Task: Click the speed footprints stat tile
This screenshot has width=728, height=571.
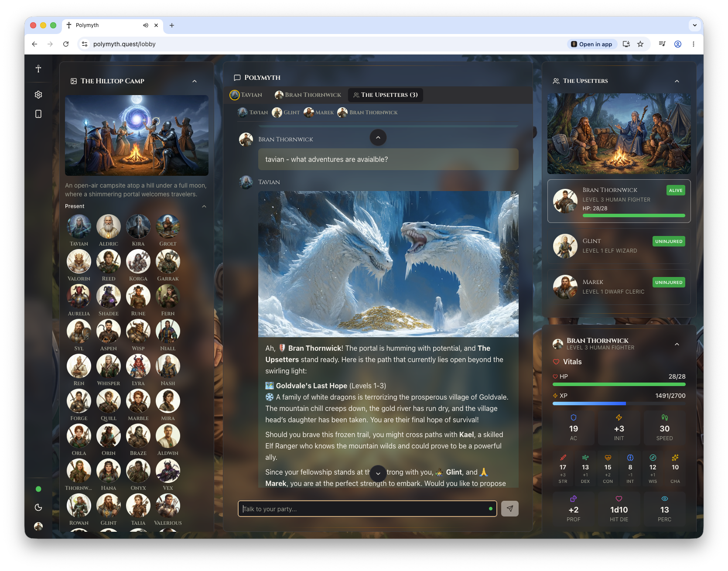Action: pyautogui.click(x=664, y=427)
